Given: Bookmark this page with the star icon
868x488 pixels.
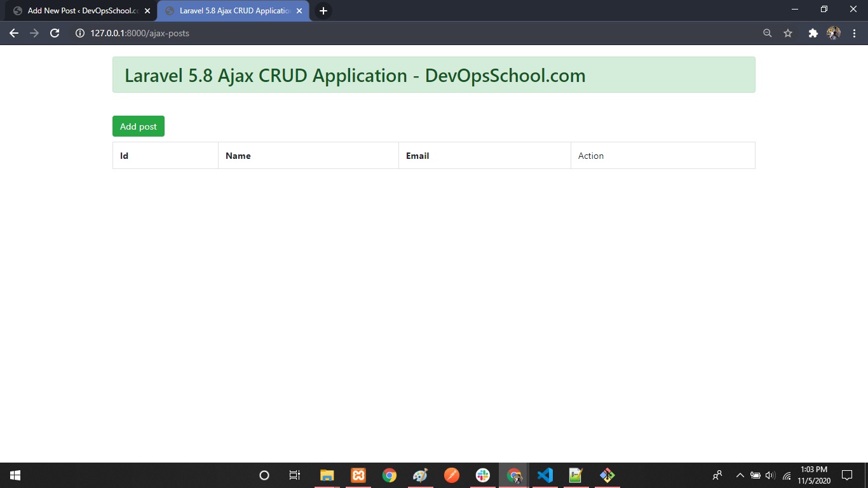Looking at the screenshot, I should 788,33.
